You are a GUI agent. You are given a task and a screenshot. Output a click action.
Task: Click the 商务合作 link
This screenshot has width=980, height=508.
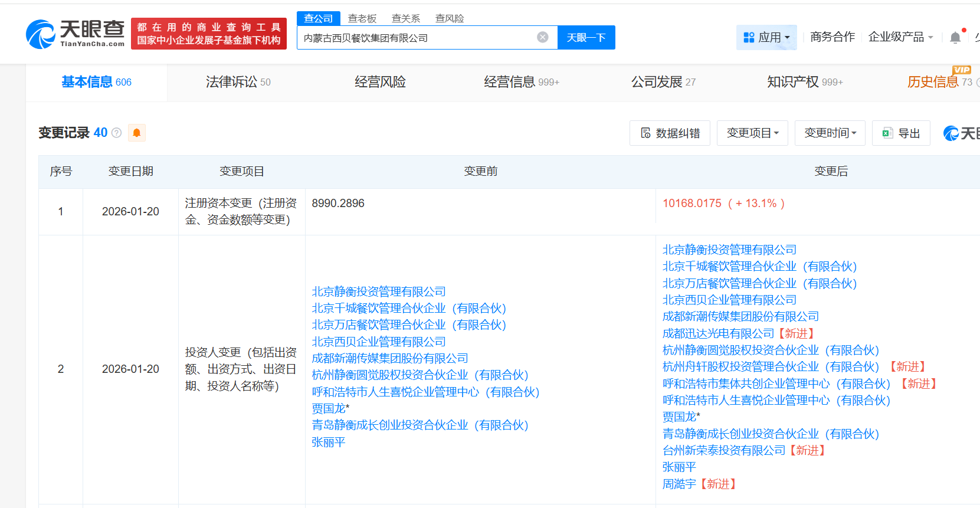pos(832,37)
